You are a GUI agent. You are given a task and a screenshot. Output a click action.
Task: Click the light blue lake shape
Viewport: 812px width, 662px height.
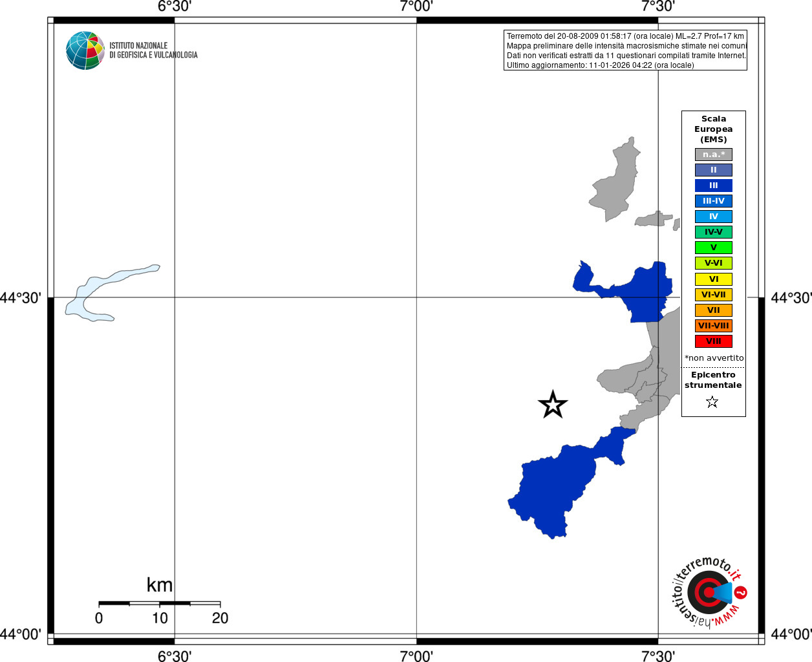(x=107, y=293)
